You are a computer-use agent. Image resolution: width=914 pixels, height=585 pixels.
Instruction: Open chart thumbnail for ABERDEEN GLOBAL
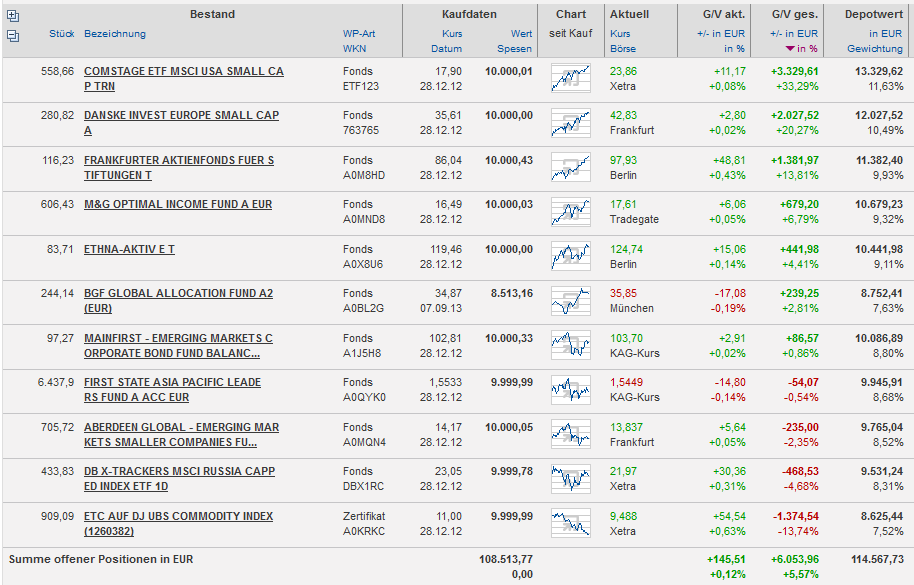[x=571, y=434]
